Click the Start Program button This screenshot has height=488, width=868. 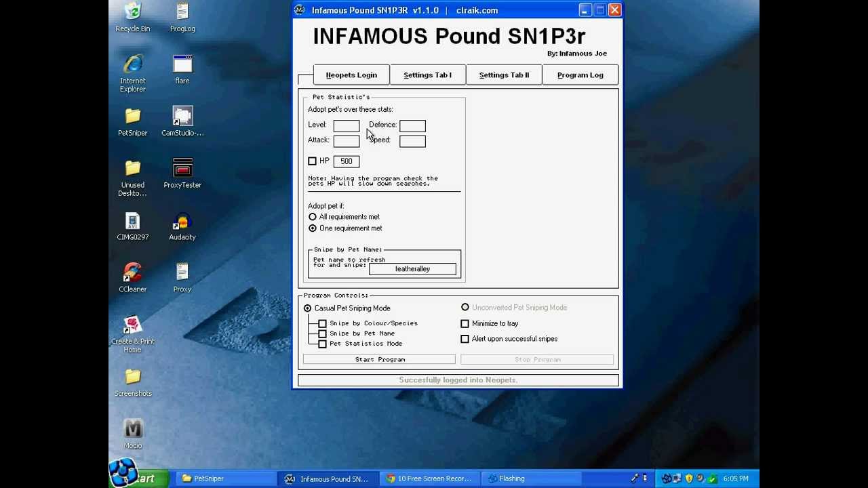pos(380,360)
